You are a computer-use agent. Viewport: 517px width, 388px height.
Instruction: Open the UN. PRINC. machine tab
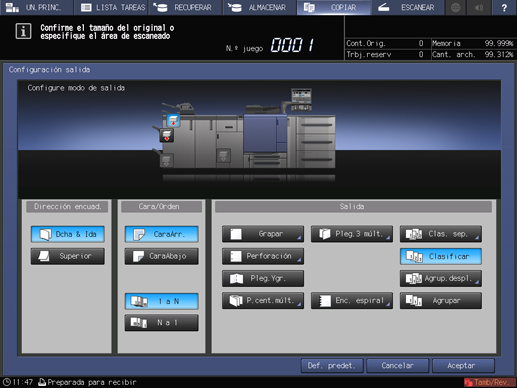[x=37, y=7]
